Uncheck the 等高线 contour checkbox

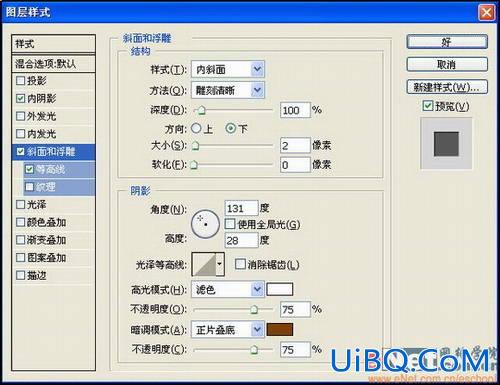tap(29, 169)
